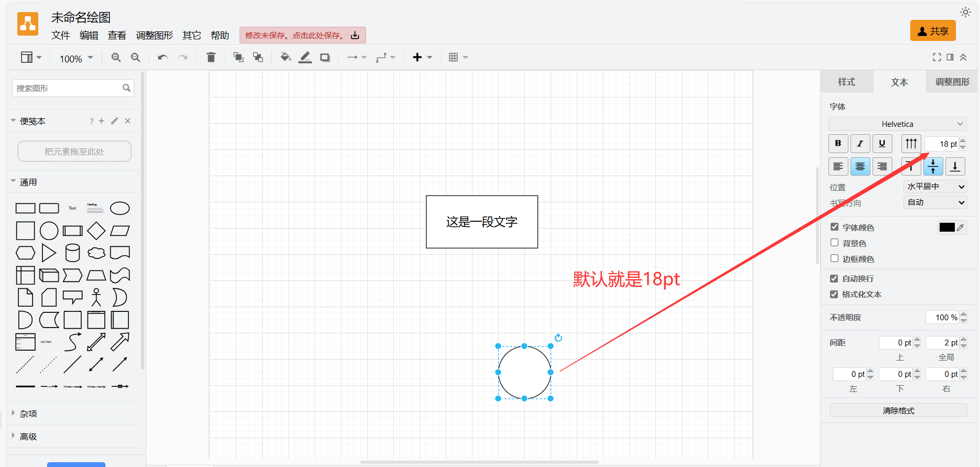Send the shape to back
Screen dimensions: 980x467
[257, 57]
